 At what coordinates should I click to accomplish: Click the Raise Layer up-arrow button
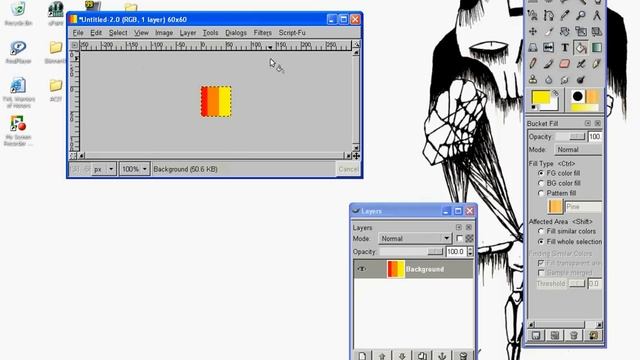coord(382,356)
